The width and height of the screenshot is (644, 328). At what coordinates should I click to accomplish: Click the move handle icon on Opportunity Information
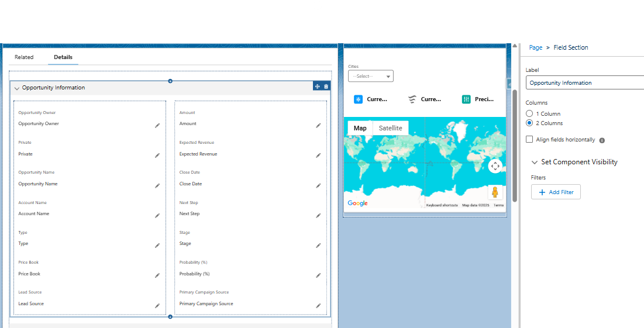coord(317,87)
